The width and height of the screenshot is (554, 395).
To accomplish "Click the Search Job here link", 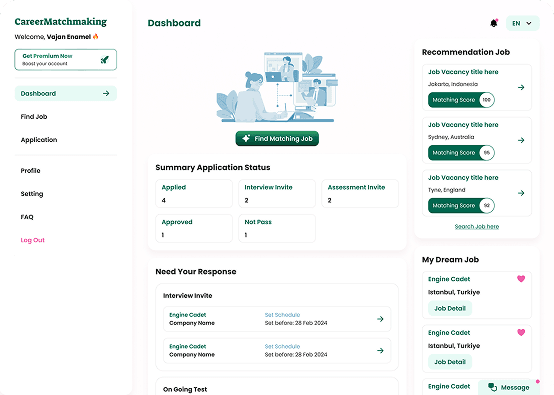I will tap(477, 226).
